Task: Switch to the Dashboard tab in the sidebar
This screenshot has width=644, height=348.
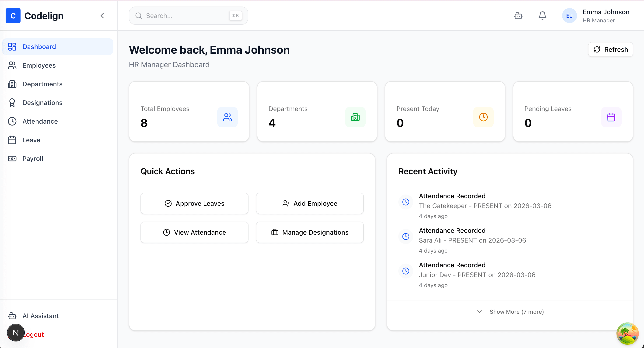Action: click(39, 46)
